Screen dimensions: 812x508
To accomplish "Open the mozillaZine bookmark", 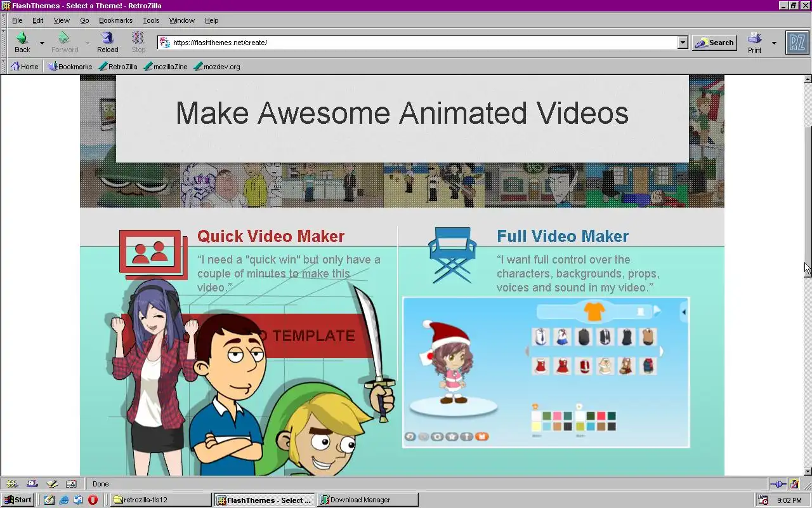I will pos(166,67).
